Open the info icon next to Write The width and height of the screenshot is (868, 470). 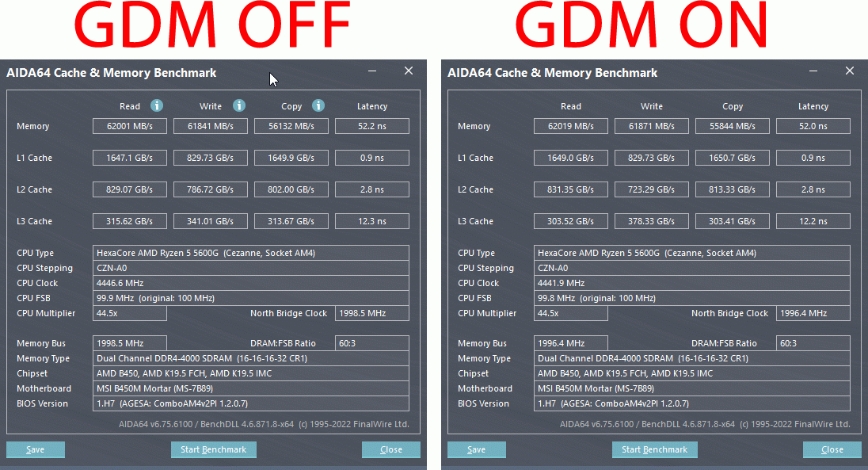(238, 105)
